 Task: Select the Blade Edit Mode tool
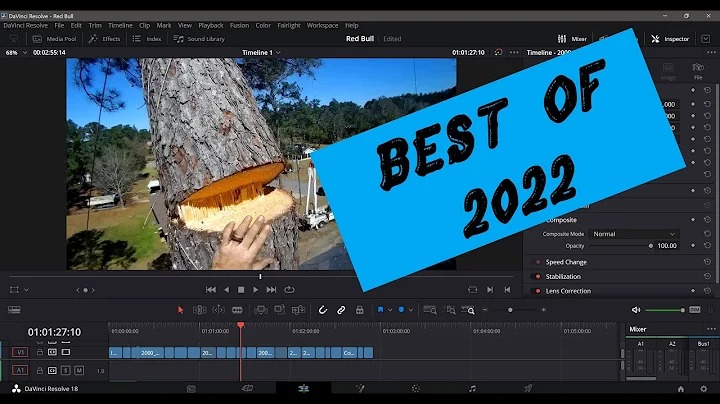pos(237,310)
